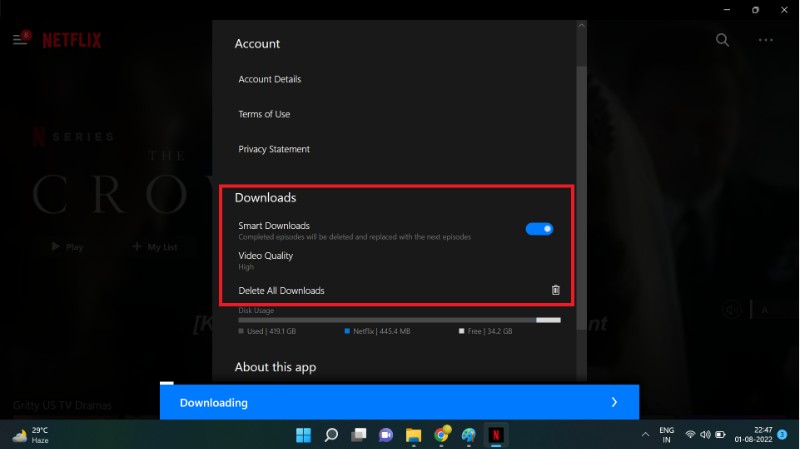Click the trash icon for Delete All Downloads

point(556,290)
